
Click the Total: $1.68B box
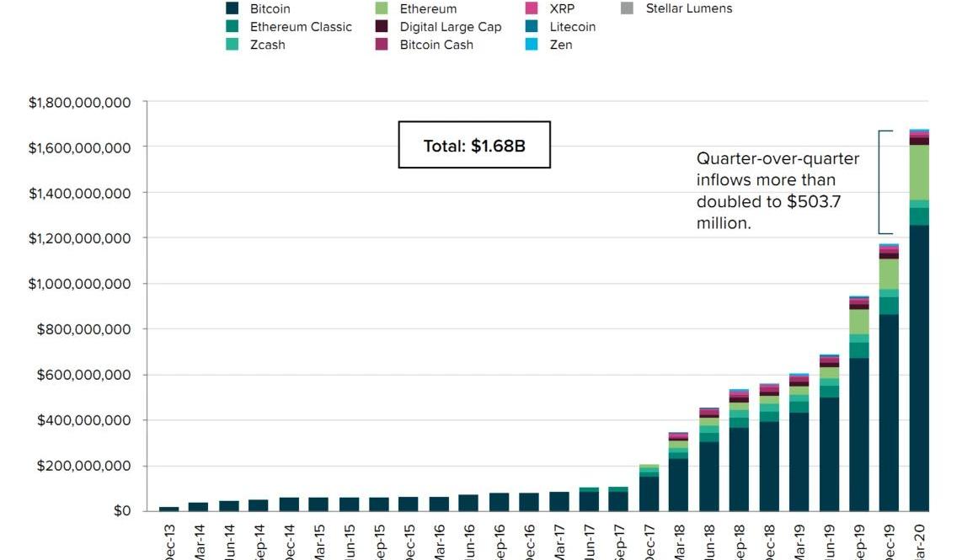click(474, 145)
